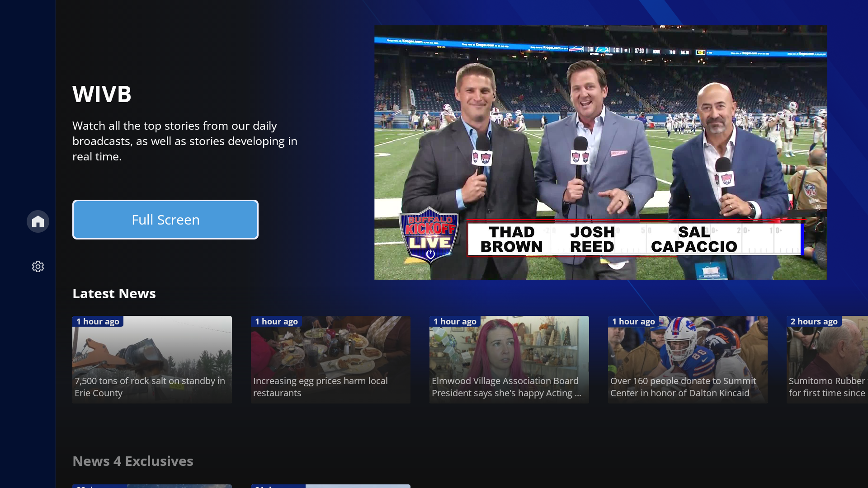
Task: Click the 'Increasing egg prices harm local restaurants' headline
Action: (320, 387)
